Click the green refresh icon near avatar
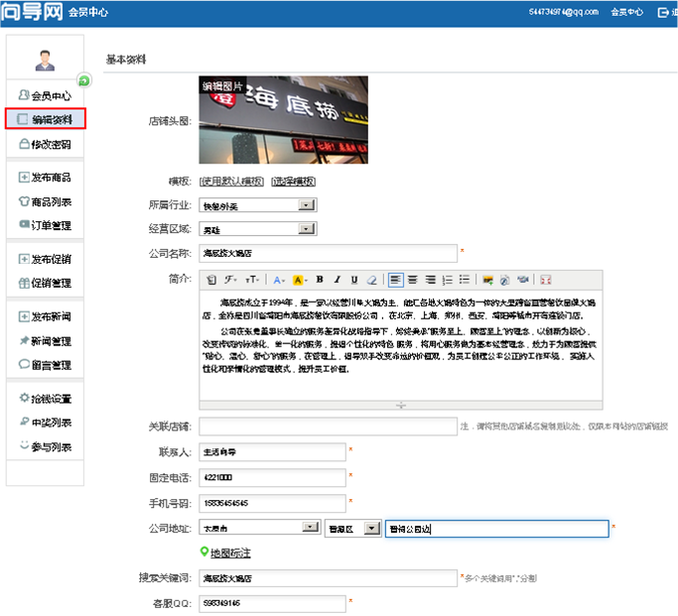Viewport: 678px width, 616px height. [x=84, y=80]
